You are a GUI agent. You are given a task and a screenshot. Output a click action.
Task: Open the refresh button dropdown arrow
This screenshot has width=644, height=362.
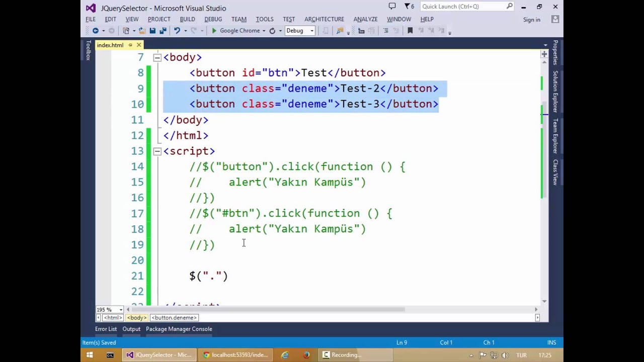coord(280,31)
